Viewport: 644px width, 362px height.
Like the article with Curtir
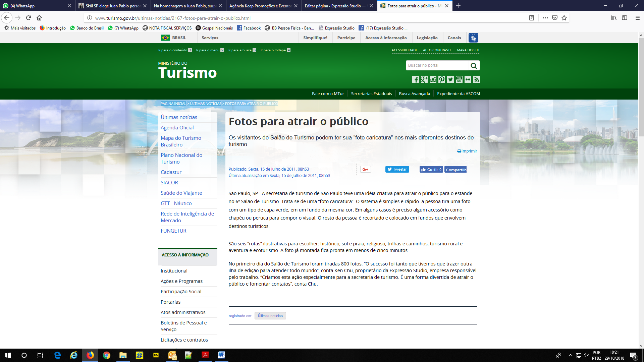431,170
